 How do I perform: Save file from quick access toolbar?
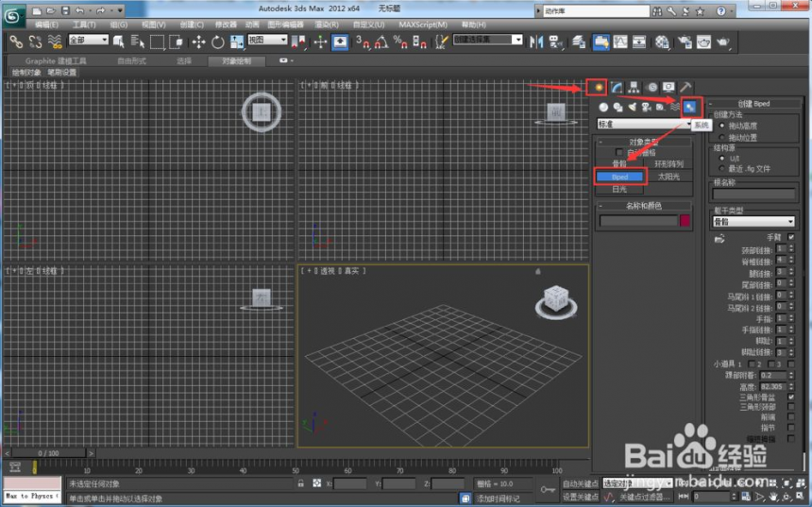tap(65, 10)
